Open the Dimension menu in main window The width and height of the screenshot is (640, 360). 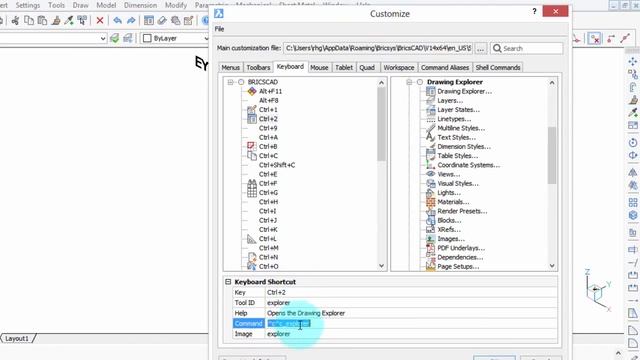pos(140,5)
